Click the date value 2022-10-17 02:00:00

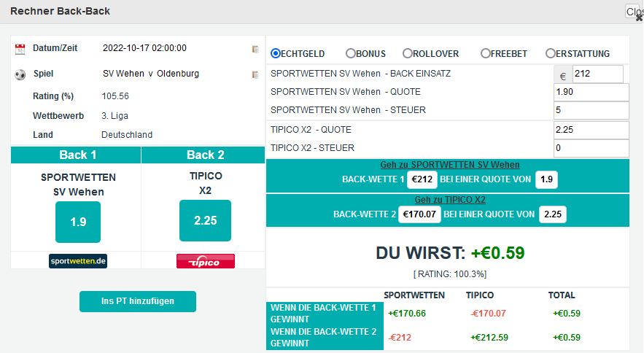coord(144,48)
